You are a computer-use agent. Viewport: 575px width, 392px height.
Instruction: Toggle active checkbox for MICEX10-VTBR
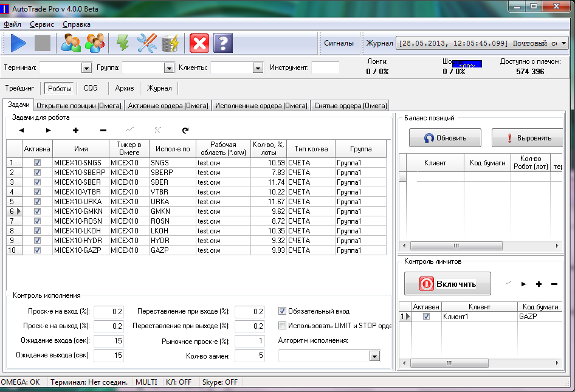[38, 192]
